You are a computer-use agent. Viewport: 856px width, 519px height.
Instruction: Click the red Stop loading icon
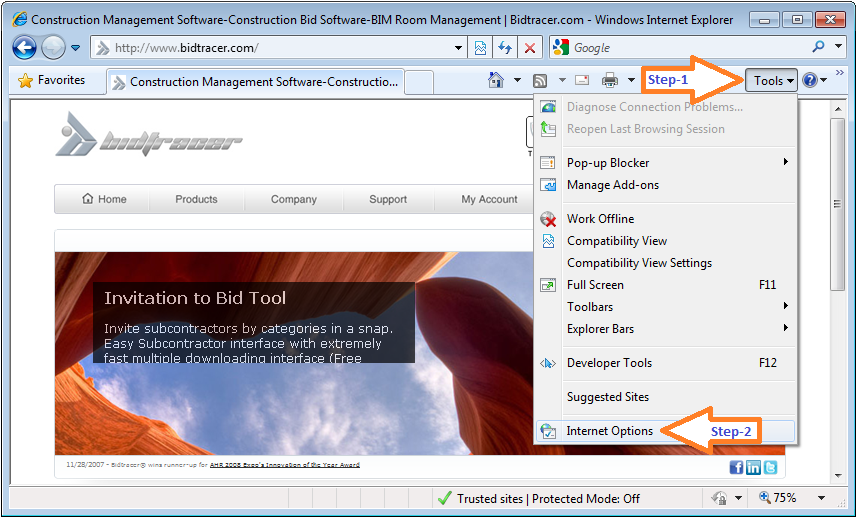point(530,48)
